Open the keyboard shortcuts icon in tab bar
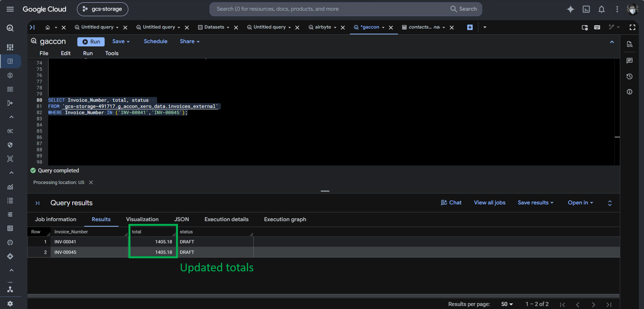Screen dimensions: 644x309 [x=597, y=27]
